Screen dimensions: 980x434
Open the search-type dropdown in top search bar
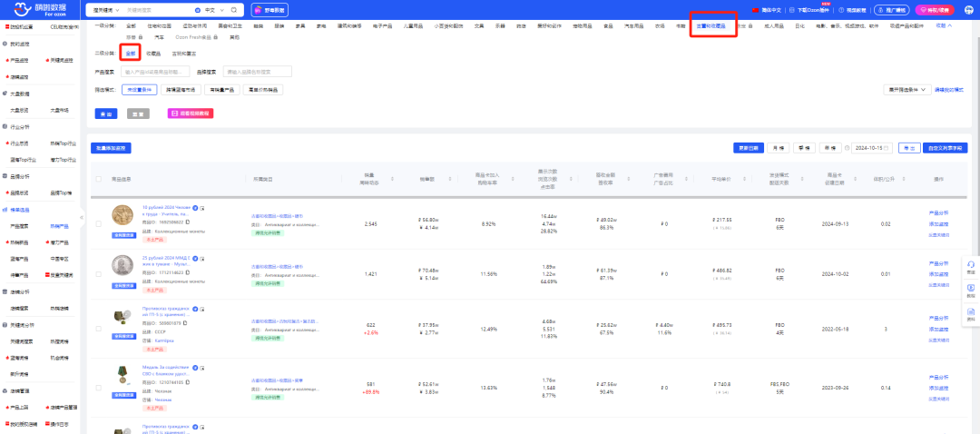pyautogui.click(x=105, y=10)
